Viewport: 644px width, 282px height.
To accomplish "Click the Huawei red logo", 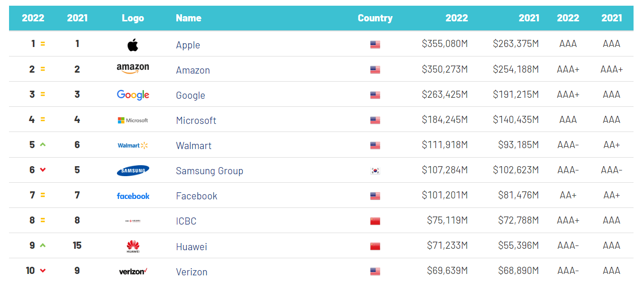I will click(133, 246).
